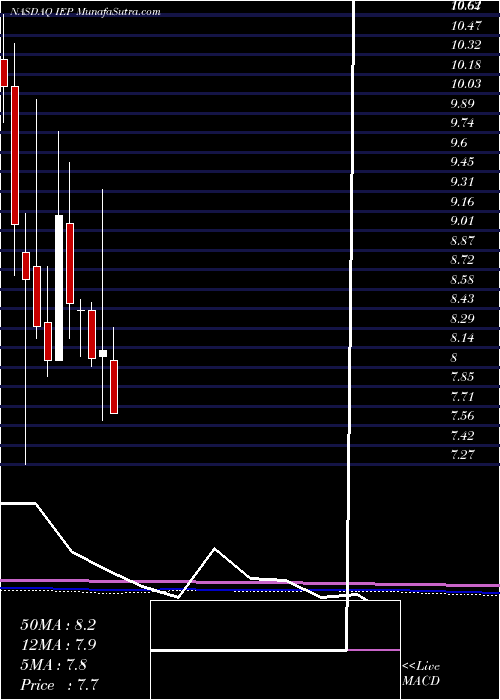Select the 8.72 price level label
Image resolution: width=500 pixels, height=700 pixels.
coord(462,260)
